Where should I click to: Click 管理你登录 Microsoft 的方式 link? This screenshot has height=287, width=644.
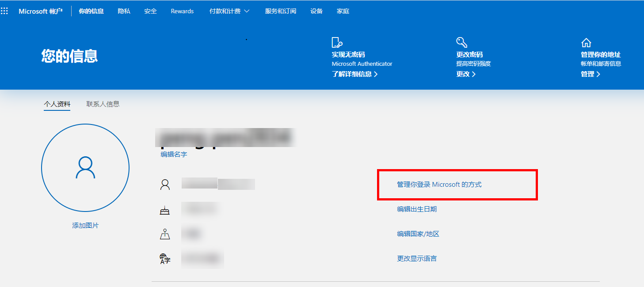439,185
